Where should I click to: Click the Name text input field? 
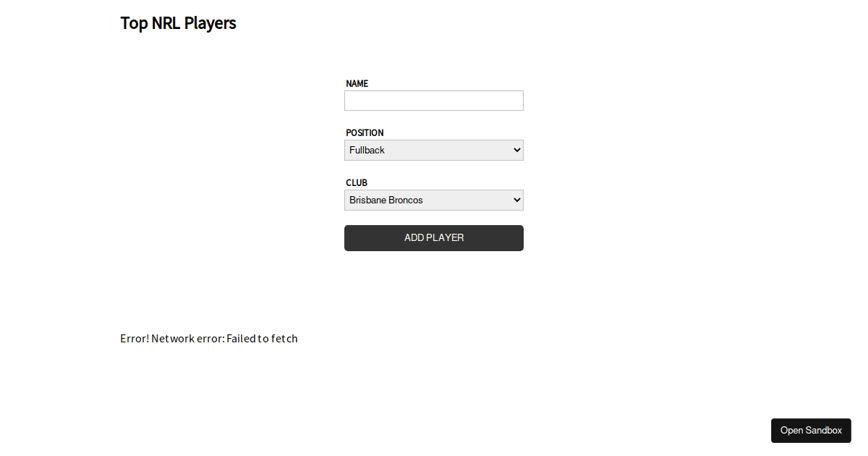coord(433,101)
